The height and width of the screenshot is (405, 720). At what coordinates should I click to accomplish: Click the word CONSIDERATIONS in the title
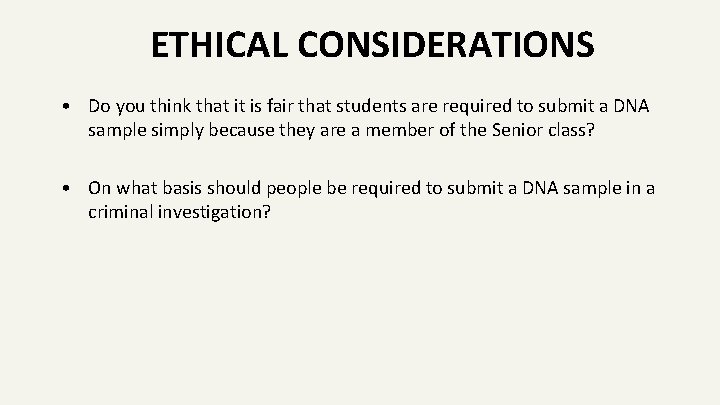pos(446,45)
